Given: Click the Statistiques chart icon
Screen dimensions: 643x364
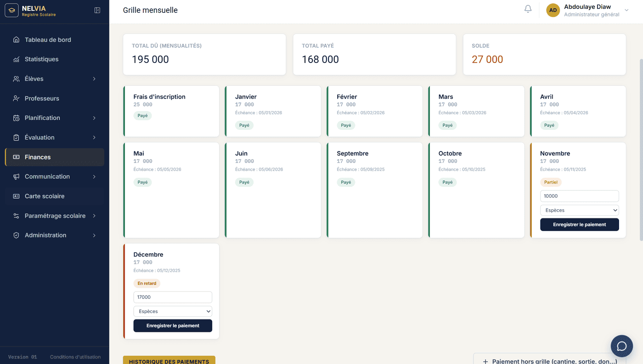Looking at the screenshot, I should [16, 59].
